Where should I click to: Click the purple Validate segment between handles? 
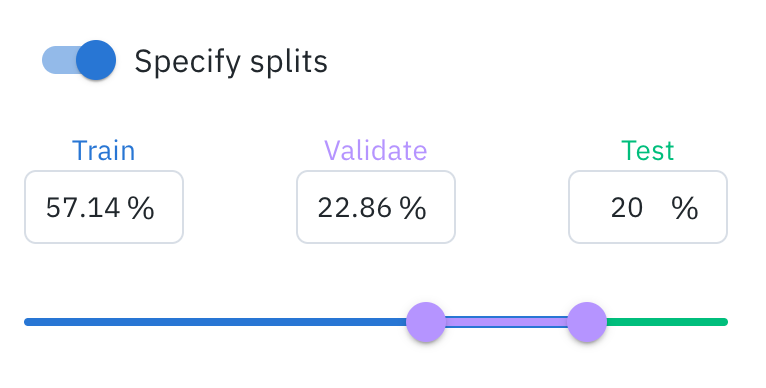(506, 322)
